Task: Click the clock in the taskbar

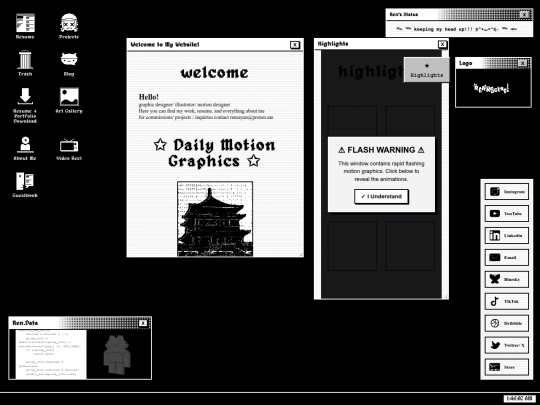Action: (519, 398)
